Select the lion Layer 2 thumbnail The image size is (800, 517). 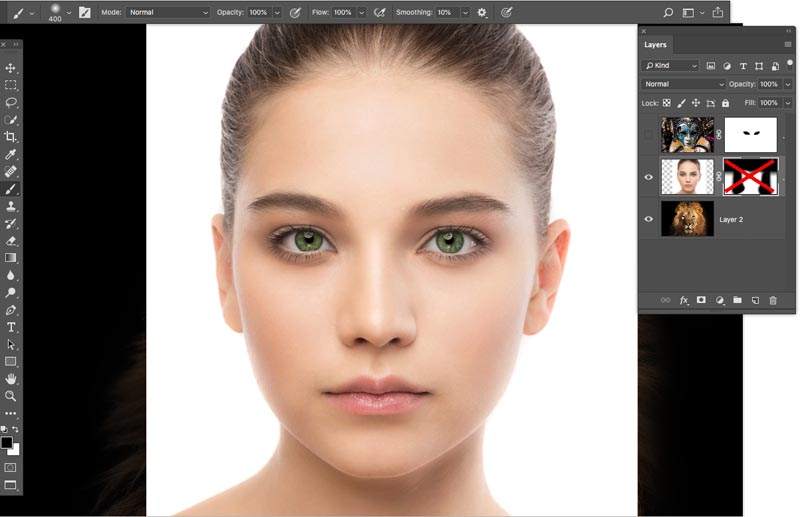pyautogui.click(x=687, y=218)
